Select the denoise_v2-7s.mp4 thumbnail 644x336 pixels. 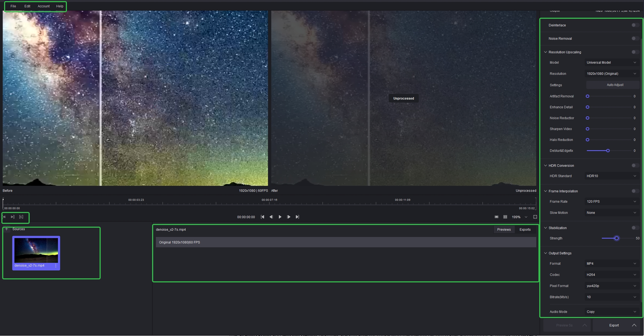(36, 250)
